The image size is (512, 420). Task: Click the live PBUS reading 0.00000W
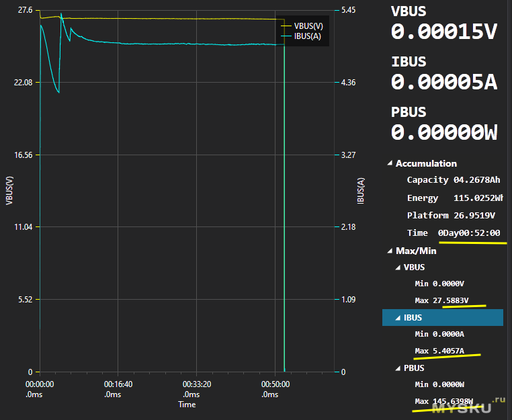pos(444,132)
